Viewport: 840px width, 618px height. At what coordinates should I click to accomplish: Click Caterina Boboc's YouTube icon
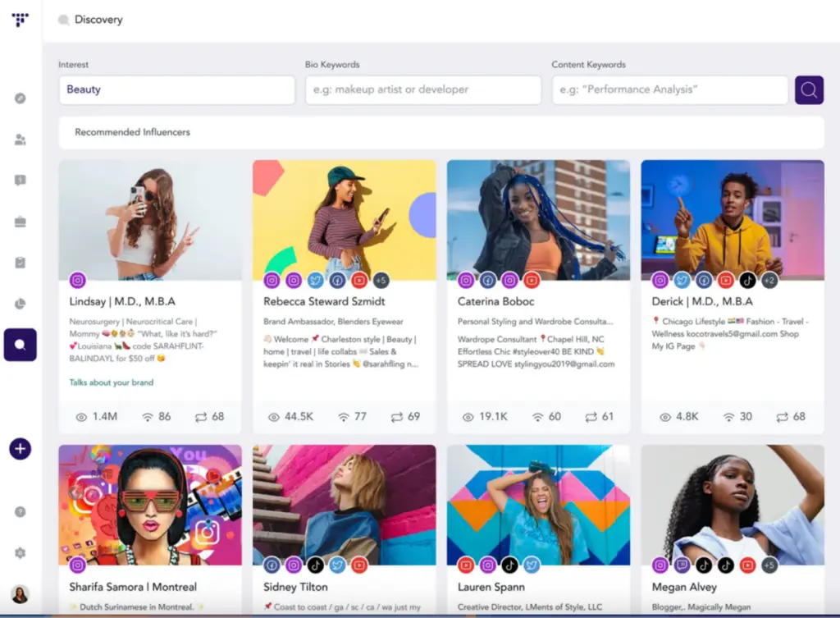point(532,281)
